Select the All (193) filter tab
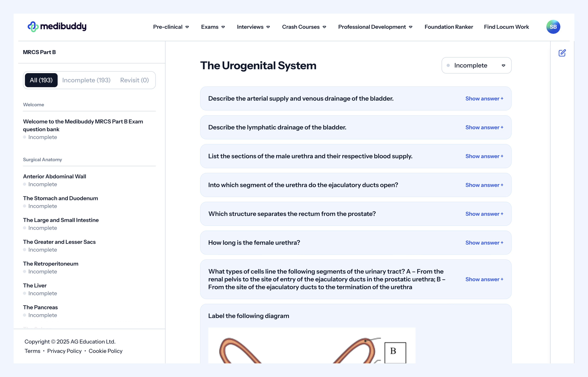 pos(41,80)
